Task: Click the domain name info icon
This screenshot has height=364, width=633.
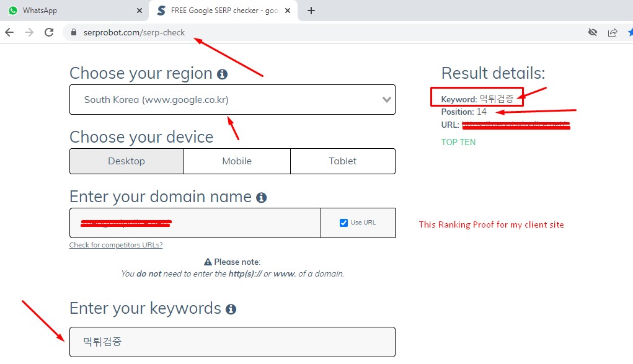Action: coord(262,198)
